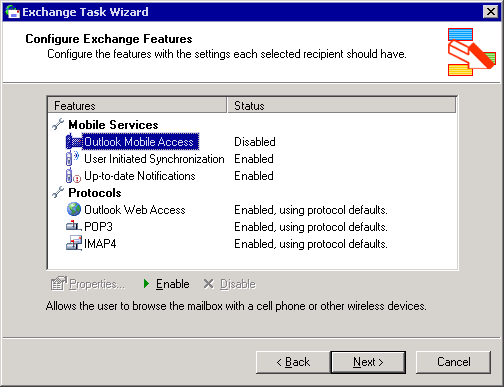Screen dimensions: 504x387
Task: Click the POP3 mailbox icon
Action: (74, 226)
